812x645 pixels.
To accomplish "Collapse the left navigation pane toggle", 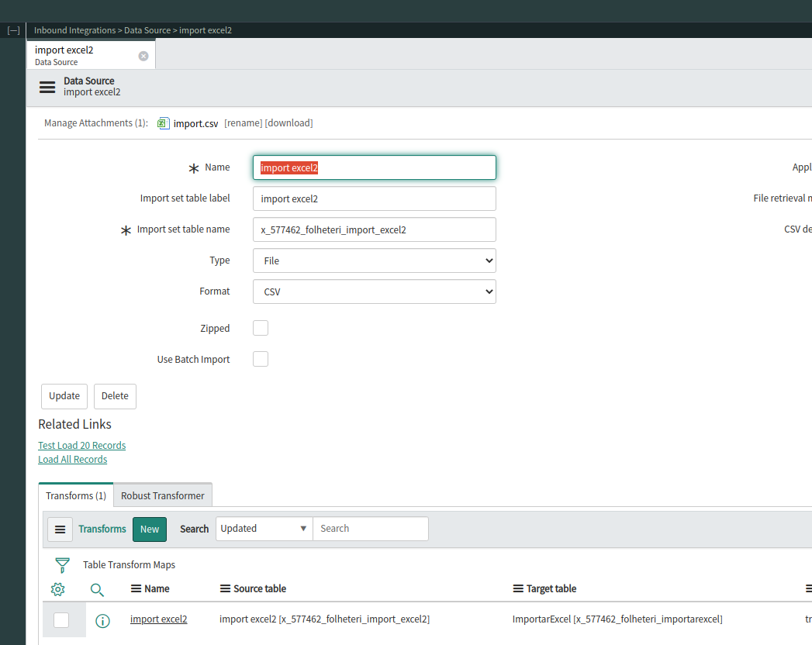I will pyautogui.click(x=13, y=30).
